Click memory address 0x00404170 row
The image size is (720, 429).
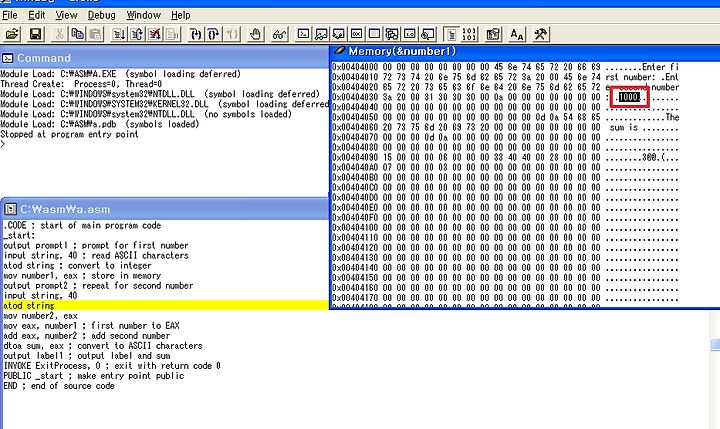click(505, 298)
